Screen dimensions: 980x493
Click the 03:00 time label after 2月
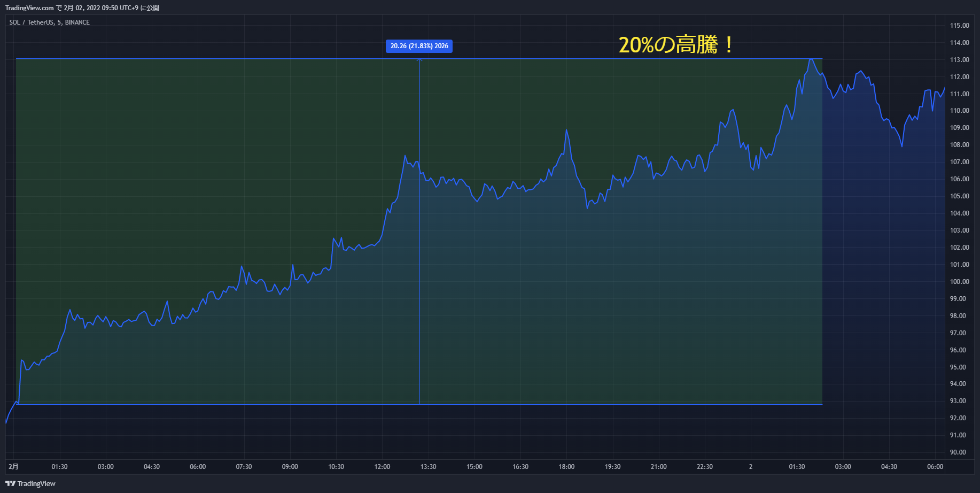[106, 467]
